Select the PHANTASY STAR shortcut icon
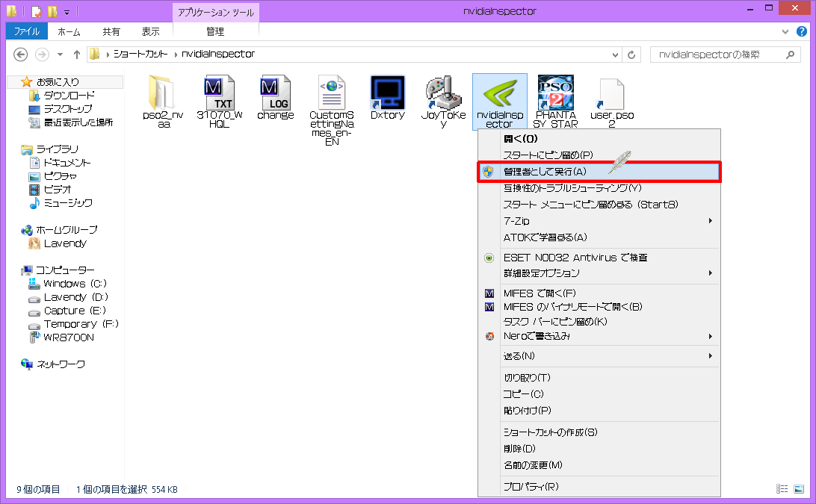The image size is (816, 504). [556, 93]
